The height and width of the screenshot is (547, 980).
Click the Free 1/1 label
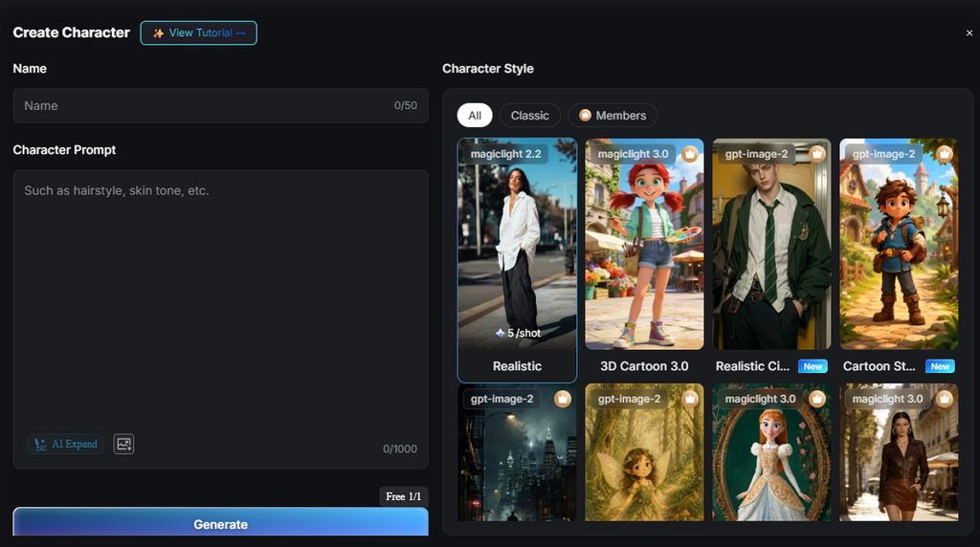coord(404,496)
